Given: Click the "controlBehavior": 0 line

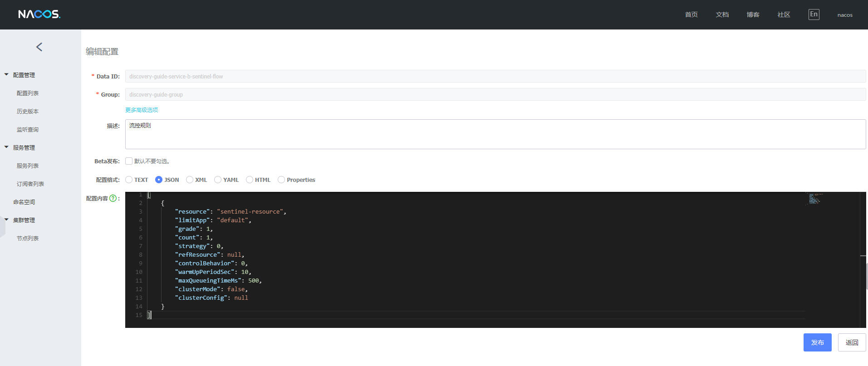Looking at the screenshot, I should point(211,263).
